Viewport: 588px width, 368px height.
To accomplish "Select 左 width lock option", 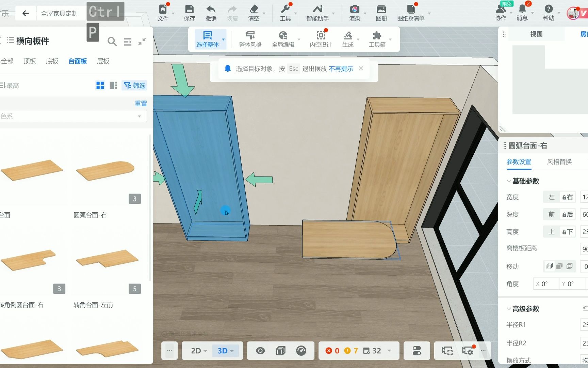I will click(552, 197).
